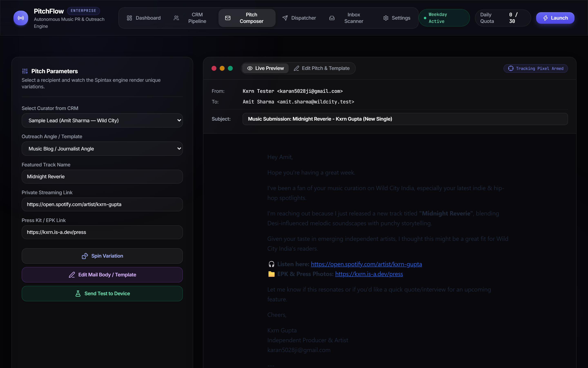
Task: Click the CRM Pipeline people icon
Action: (176, 18)
